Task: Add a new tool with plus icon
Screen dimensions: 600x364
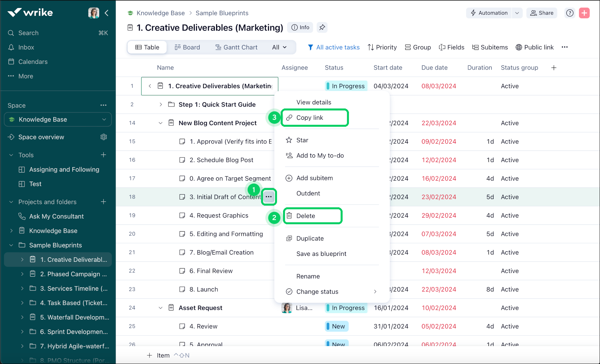Action: pyautogui.click(x=104, y=155)
